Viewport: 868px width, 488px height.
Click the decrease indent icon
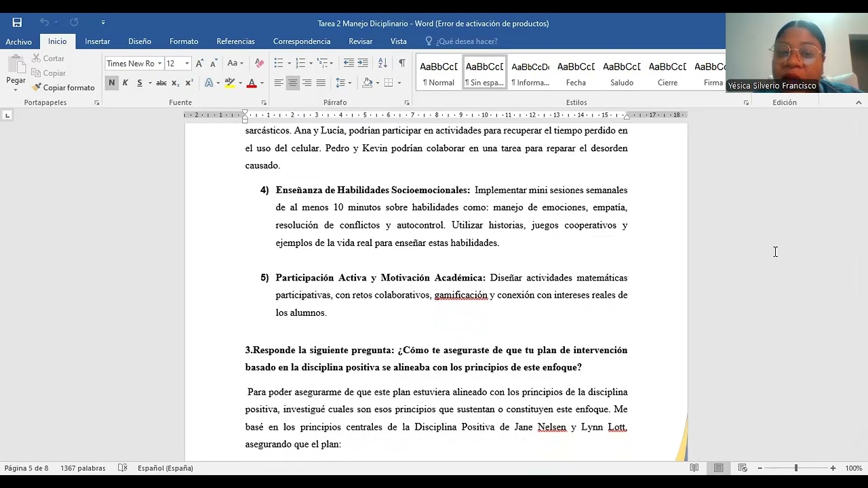point(349,63)
